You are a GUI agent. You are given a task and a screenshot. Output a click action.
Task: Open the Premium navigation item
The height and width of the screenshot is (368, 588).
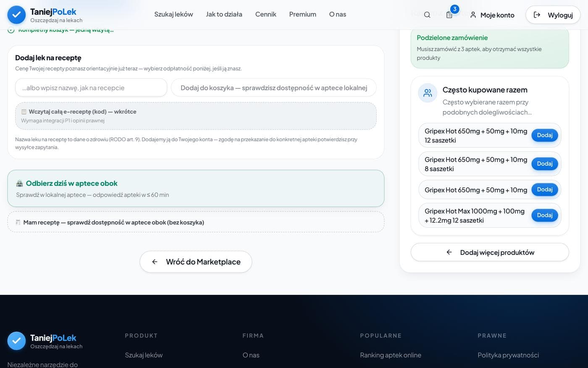click(302, 14)
